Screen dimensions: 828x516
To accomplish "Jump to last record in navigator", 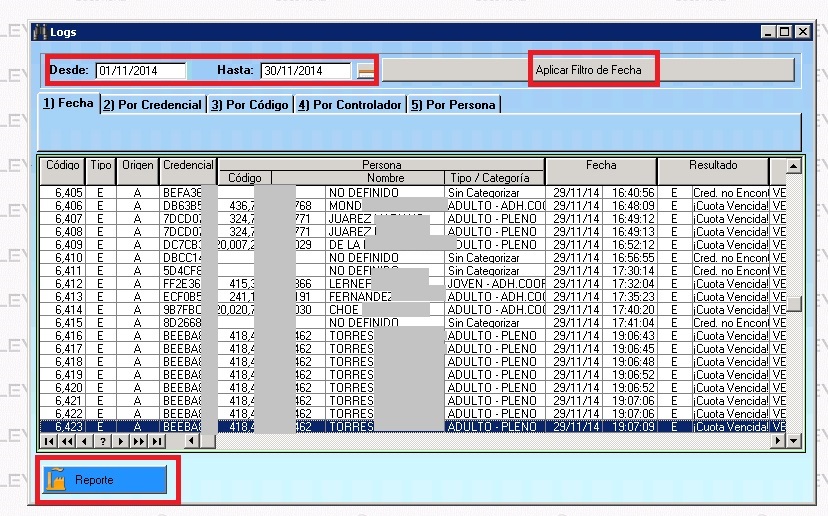I will [x=156, y=441].
